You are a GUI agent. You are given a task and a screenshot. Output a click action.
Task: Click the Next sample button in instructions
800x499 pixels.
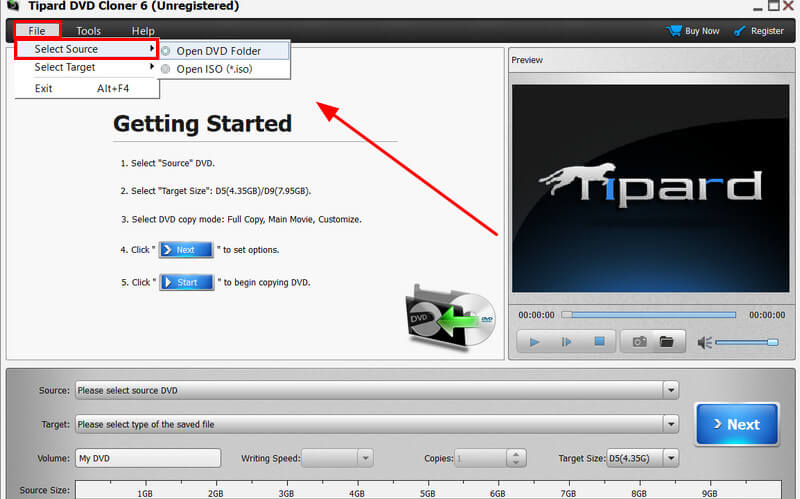(186, 250)
